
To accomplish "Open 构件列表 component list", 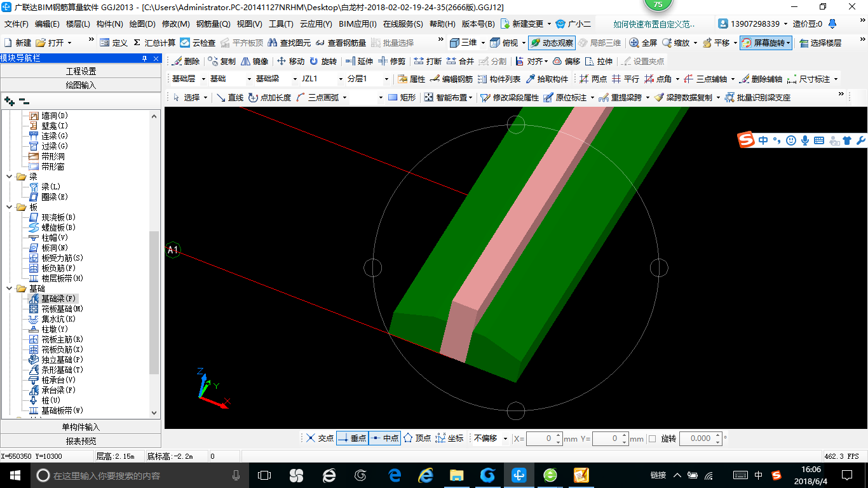I will click(499, 79).
